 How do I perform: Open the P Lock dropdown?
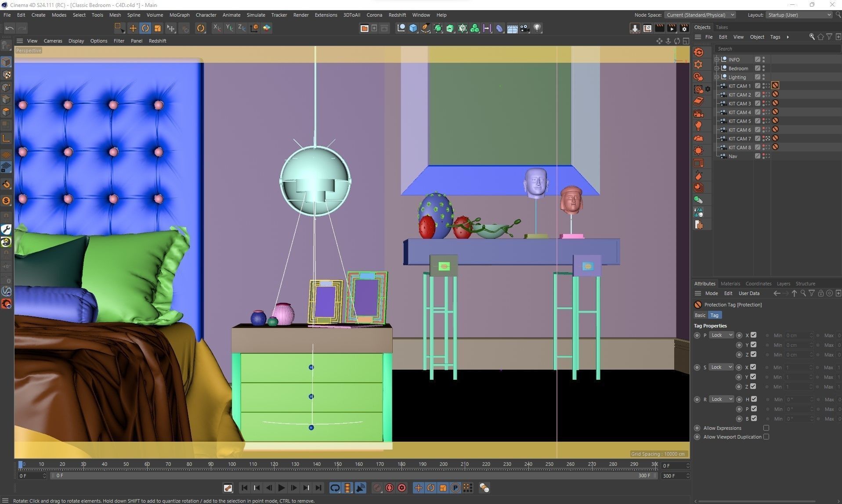pos(722,335)
